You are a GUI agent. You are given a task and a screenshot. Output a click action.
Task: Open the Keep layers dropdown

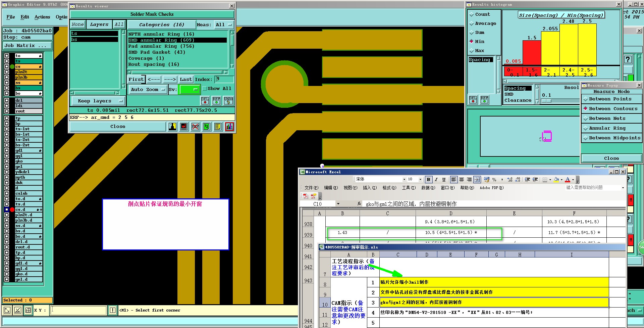[98, 101]
